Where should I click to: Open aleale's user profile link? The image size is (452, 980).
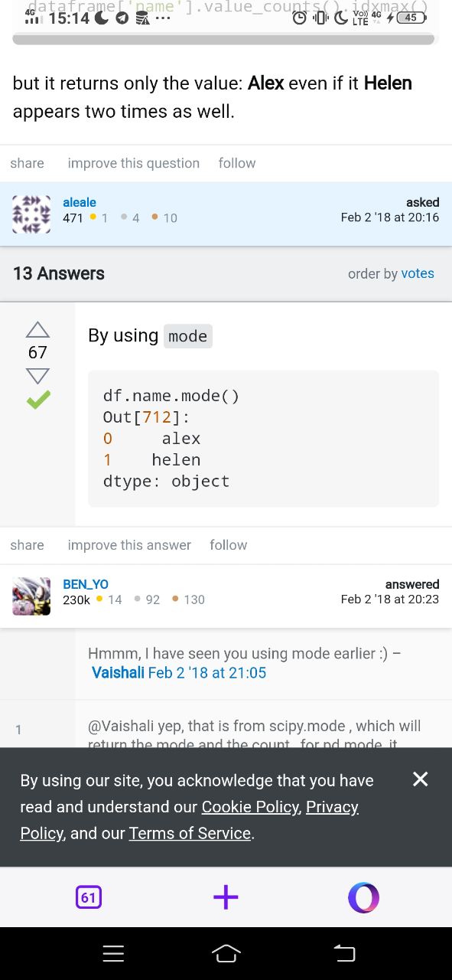tap(80, 202)
